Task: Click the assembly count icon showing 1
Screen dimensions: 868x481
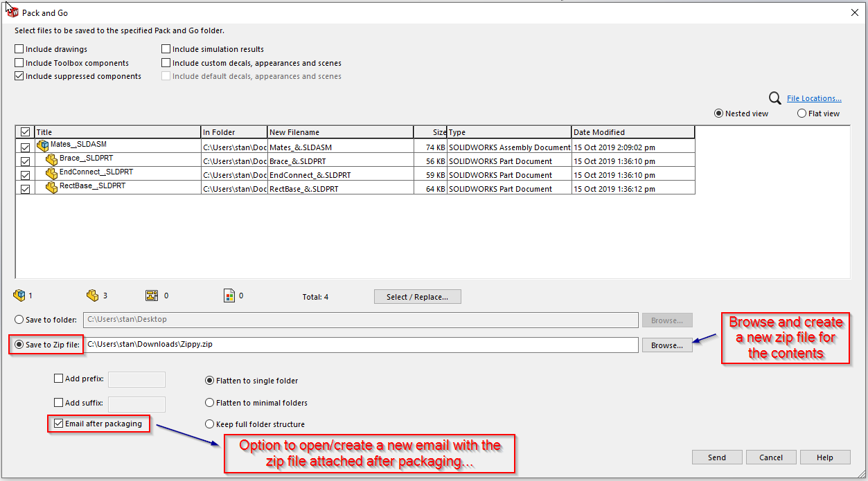Action: click(19, 296)
